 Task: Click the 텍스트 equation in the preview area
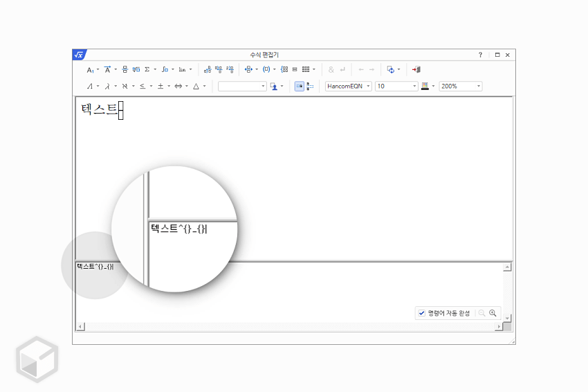pyautogui.click(x=102, y=110)
